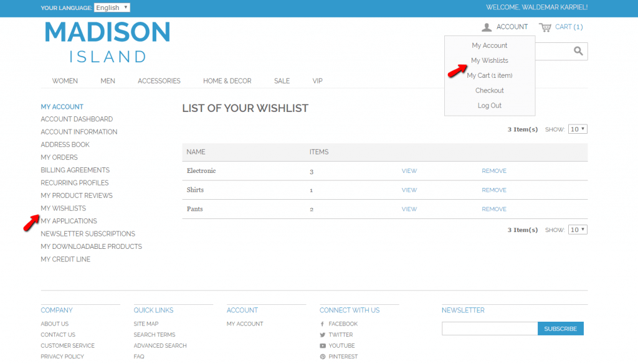
Task: Click the Madison Island logo
Action: pos(108,42)
